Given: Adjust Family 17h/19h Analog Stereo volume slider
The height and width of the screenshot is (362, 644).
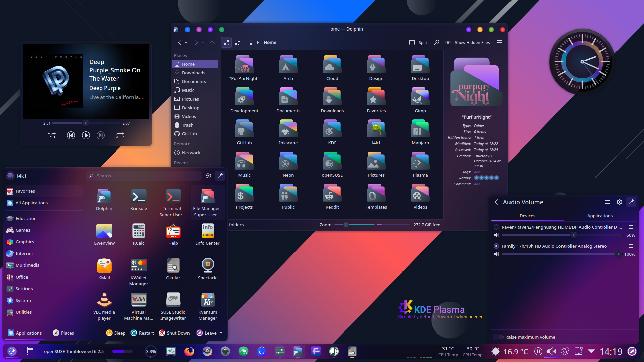Looking at the screenshot, I should 562,254.
